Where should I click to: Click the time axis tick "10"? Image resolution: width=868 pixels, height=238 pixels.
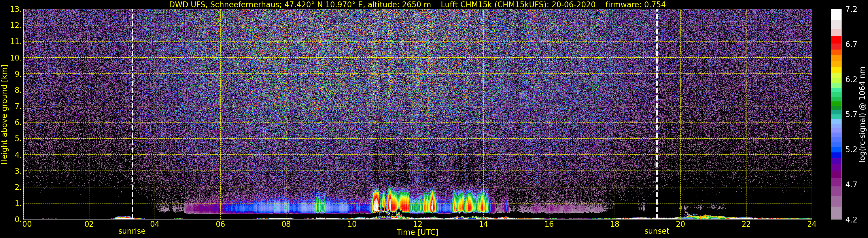pyautogui.click(x=352, y=224)
